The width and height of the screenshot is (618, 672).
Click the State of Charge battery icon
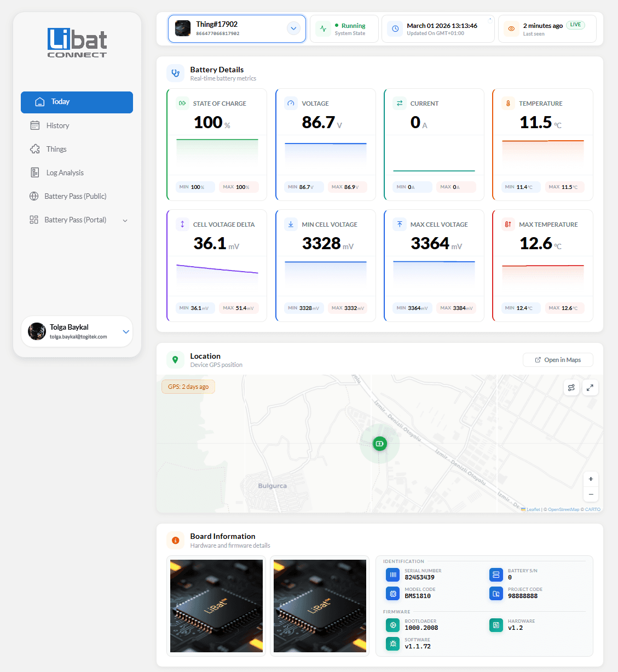coord(182,103)
